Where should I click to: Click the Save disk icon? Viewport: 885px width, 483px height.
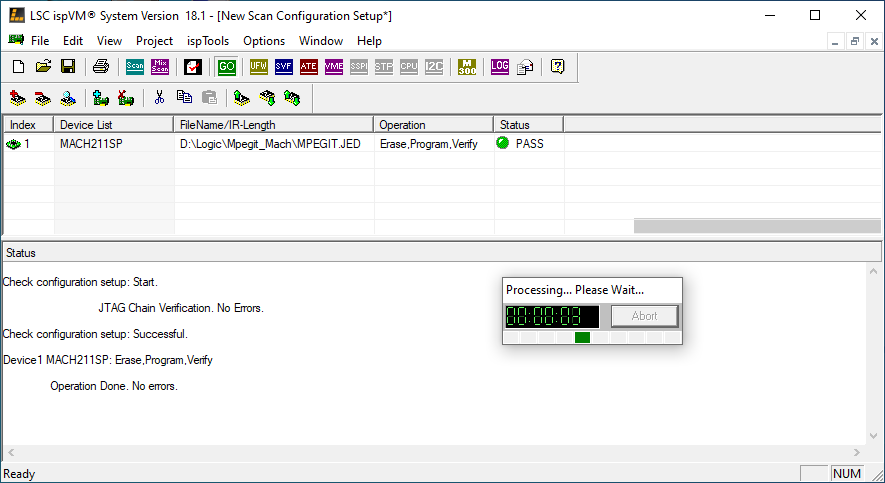(68, 67)
